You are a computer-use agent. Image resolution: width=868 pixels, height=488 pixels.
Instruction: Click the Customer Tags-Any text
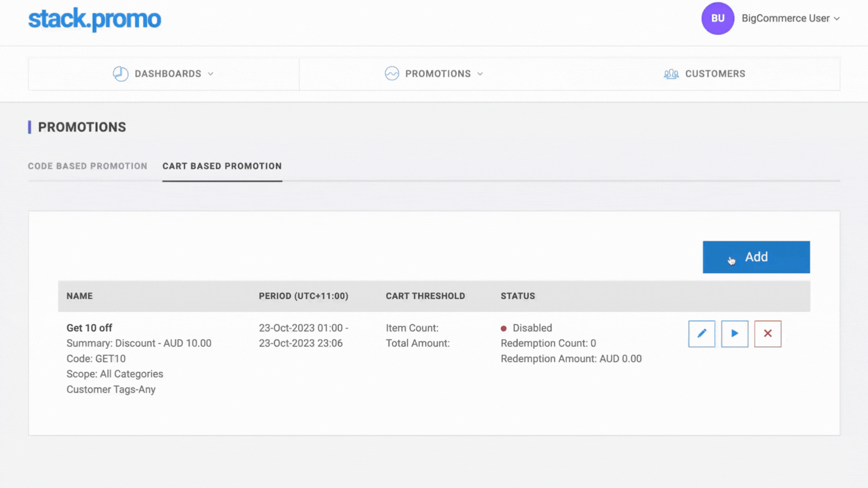(x=111, y=389)
